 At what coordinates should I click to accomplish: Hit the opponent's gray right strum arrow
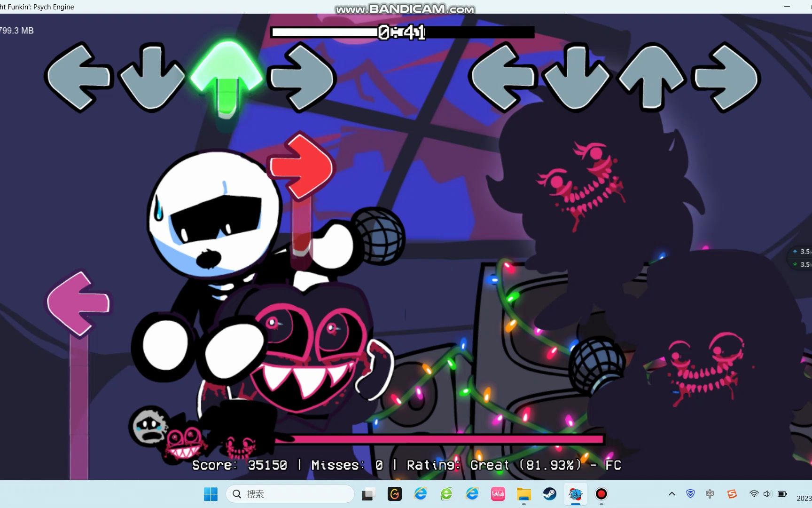(x=302, y=77)
